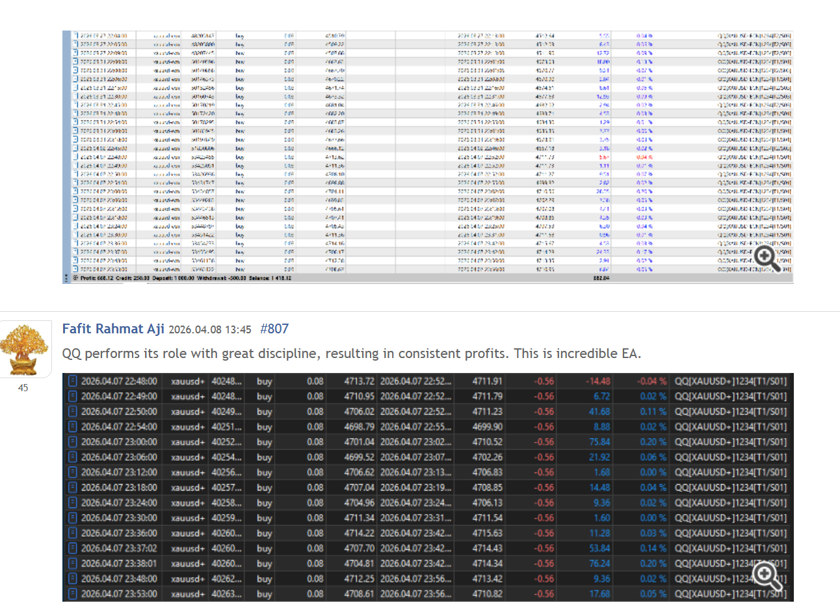The height and width of the screenshot is (616, 840).
Task: Enlarge the dark-themed trade history screenshot
Action: click(390, 487)
